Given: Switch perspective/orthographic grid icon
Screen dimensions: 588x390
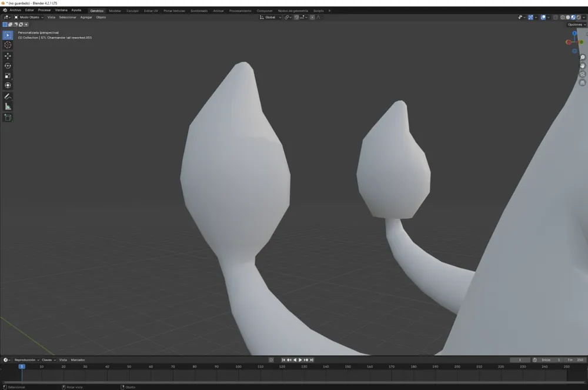Looking at the screenshot, I should [582, 83].
